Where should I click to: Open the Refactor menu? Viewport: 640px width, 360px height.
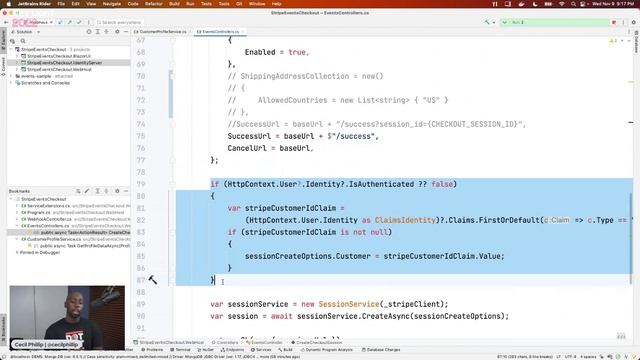153,4
